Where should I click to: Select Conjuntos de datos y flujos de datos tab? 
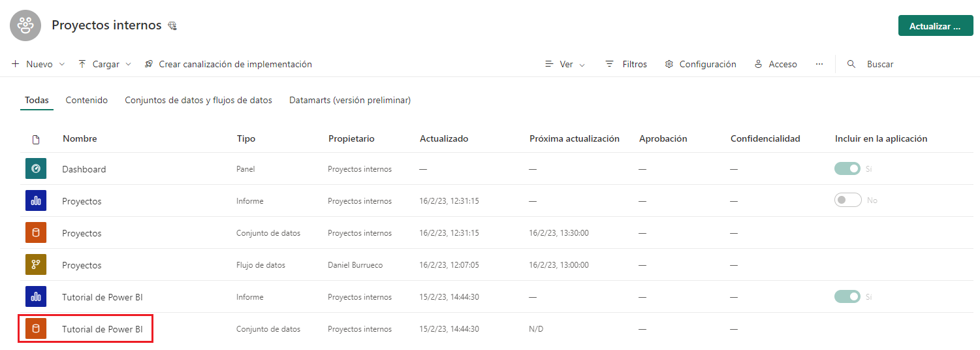tap(198, 100)
